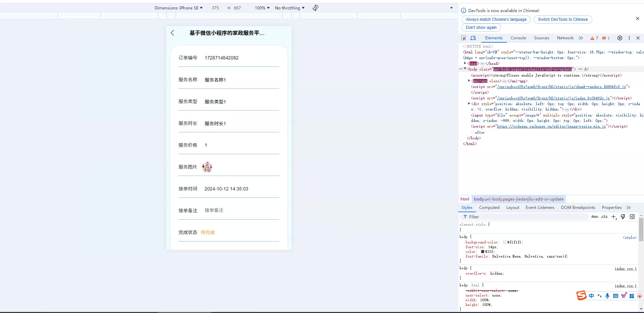Open the warnings count indicator showing 7
Image resolution: width=644 pixels, height=313 pixels.
(x=594, y=38)
